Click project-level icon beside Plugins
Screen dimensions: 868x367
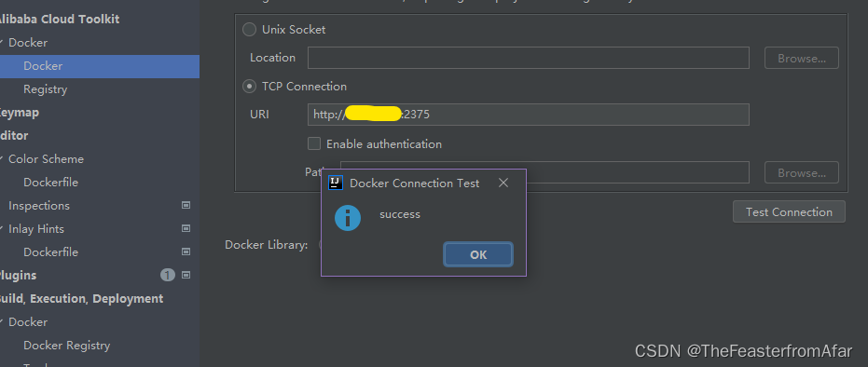point(186,275)
